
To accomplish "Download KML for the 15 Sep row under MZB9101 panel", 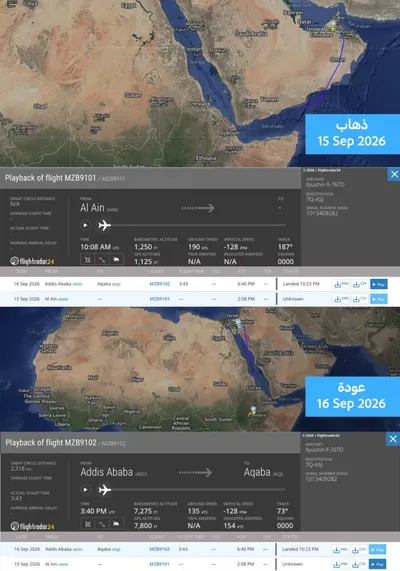I will (341, 299).
